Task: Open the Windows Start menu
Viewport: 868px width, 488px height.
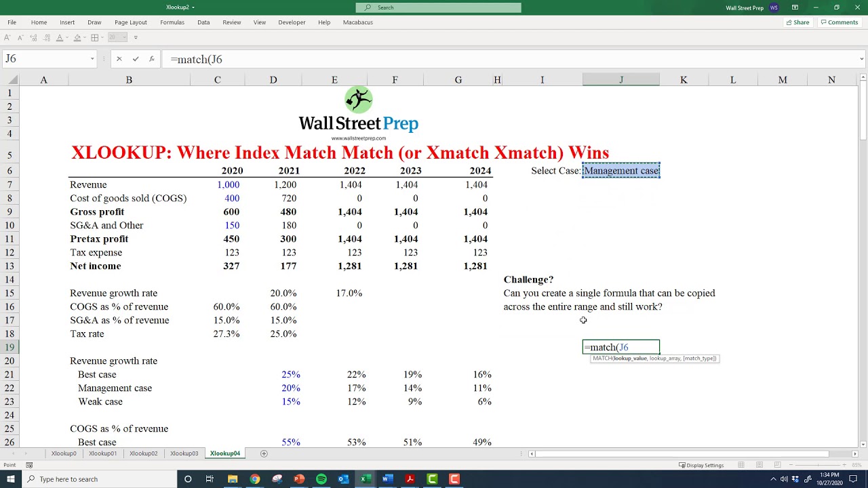Action: pyautogui.click(x=12, y=479)
